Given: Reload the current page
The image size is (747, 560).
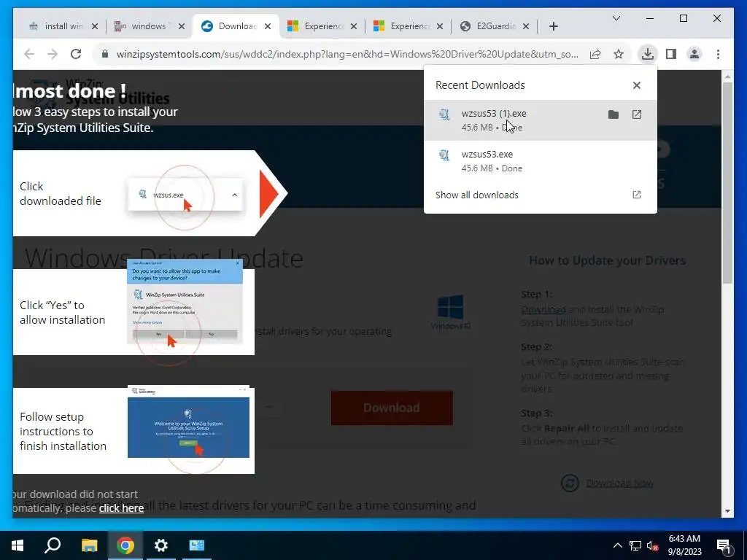Looking at the screenshot, I should [x=76, y=54].
